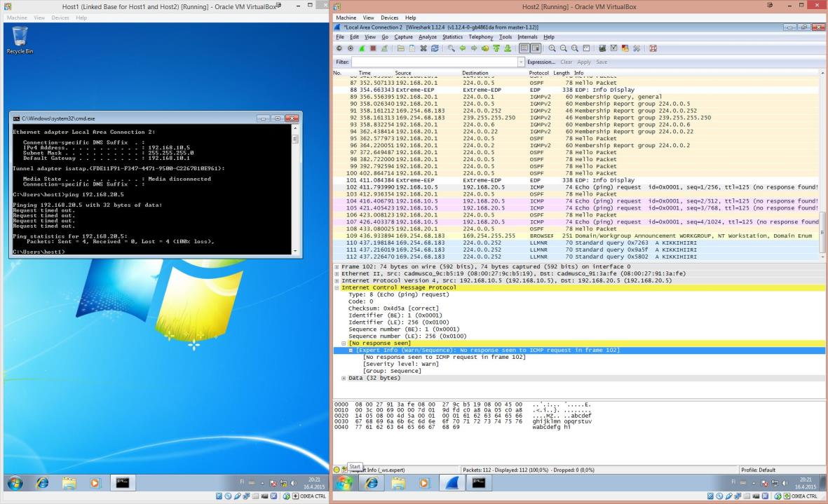Open the coloring rules editor
The height and width of the screenshot is (504, 828).
(625, 48)
